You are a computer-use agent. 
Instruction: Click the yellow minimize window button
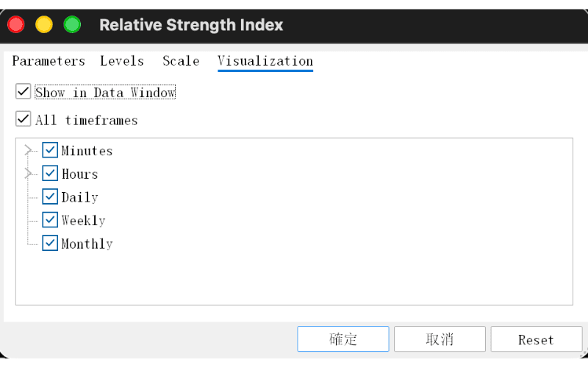(x=44, y=25)
